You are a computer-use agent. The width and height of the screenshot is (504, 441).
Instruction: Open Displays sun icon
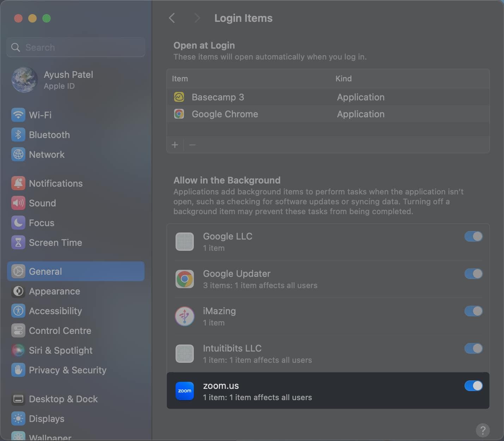click(18, 418)
